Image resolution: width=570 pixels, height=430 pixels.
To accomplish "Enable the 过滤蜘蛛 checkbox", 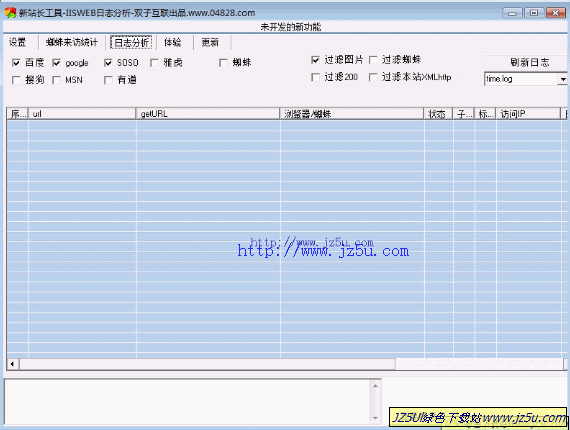I will click(x=373, y=60).
